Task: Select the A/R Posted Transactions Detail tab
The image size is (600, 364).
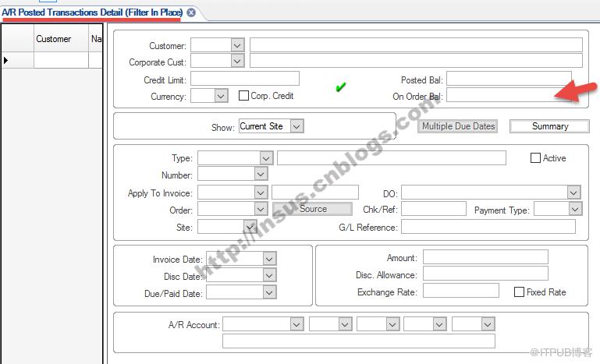Action: tap(92, 12)
